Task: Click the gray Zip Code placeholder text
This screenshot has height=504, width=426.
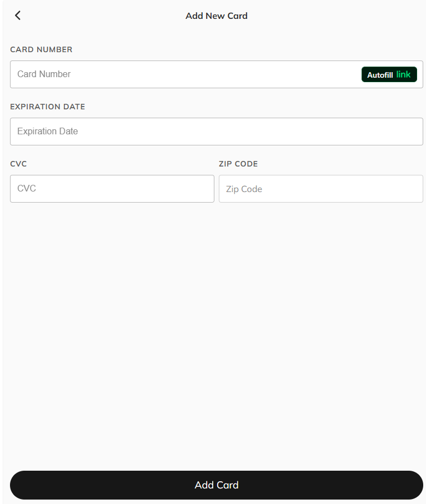Action: [x=244, y=189]
